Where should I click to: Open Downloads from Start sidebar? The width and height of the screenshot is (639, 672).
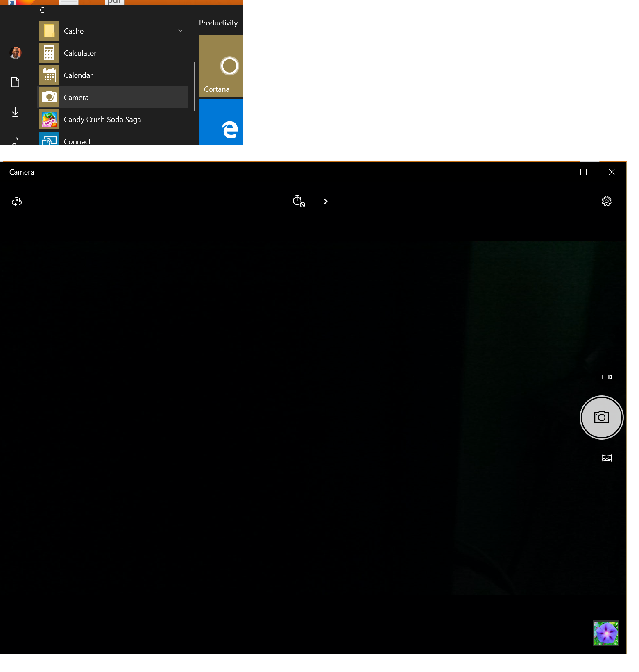click(15, 112)
